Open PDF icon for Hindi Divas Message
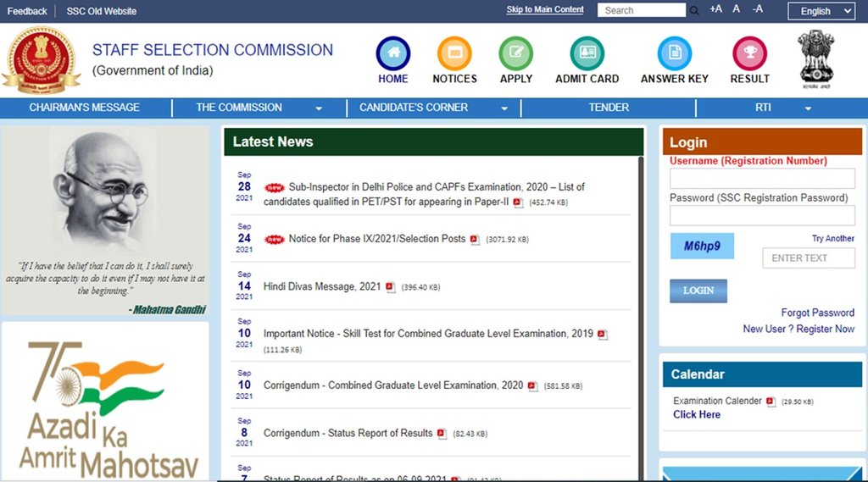868x482 pixels. click(x=390, y=287)
